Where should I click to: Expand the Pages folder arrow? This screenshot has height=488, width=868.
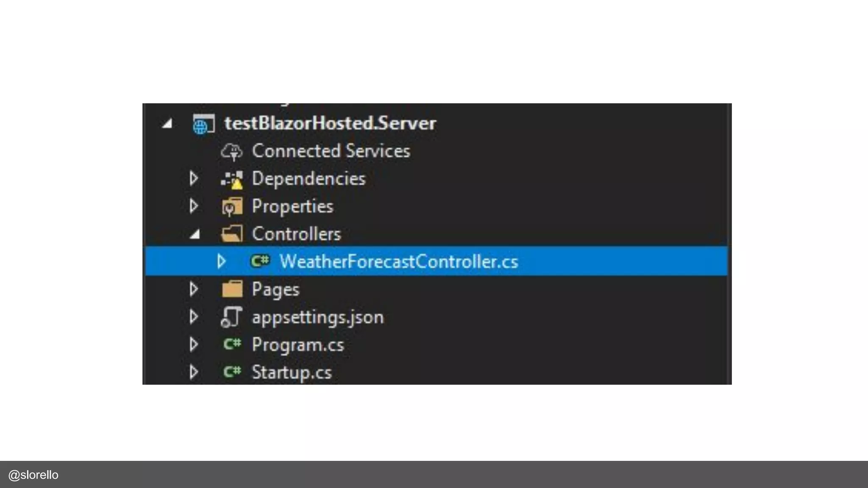tap(194, 289)
